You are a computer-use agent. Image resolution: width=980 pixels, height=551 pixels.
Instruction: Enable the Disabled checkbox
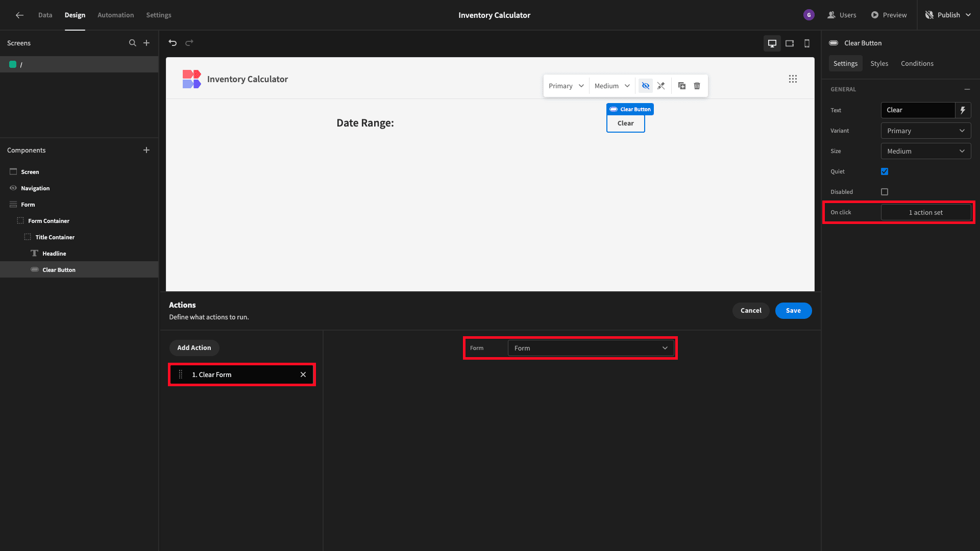pyautogui.click(x=885, y=192)
